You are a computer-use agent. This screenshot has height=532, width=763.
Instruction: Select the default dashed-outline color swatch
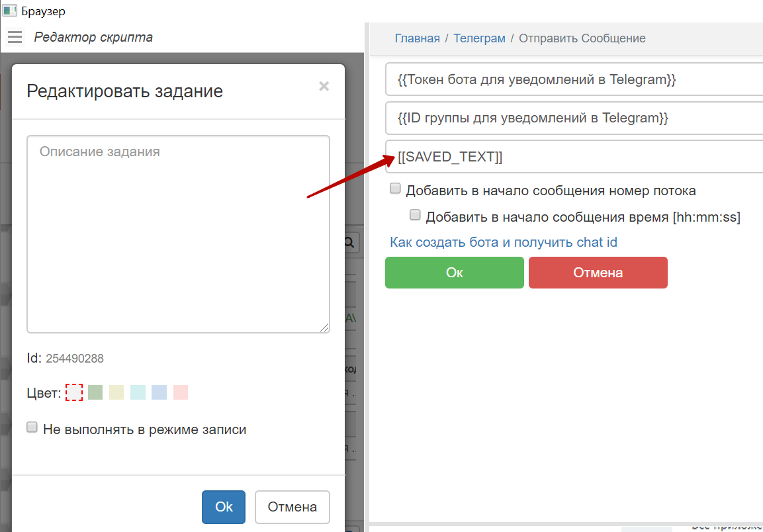(x=74, y=393)
